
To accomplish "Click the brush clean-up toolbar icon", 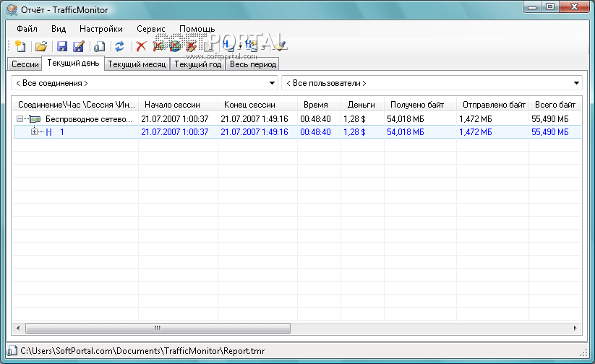I will tap(280, 46).
